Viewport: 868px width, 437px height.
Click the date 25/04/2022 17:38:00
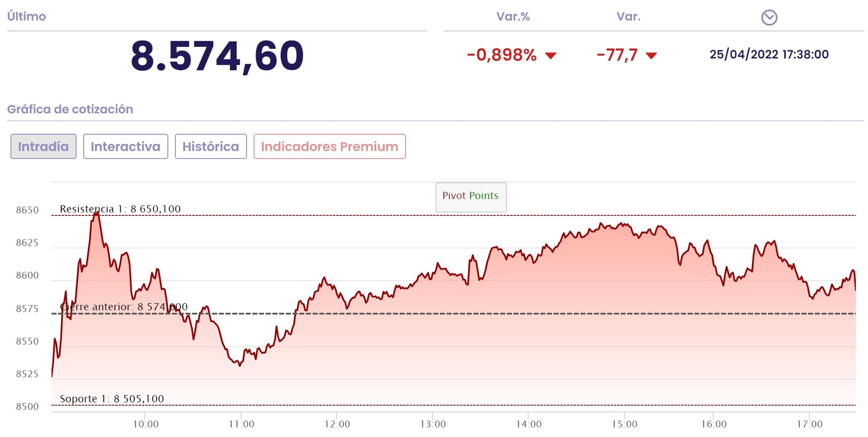(769, 54)
